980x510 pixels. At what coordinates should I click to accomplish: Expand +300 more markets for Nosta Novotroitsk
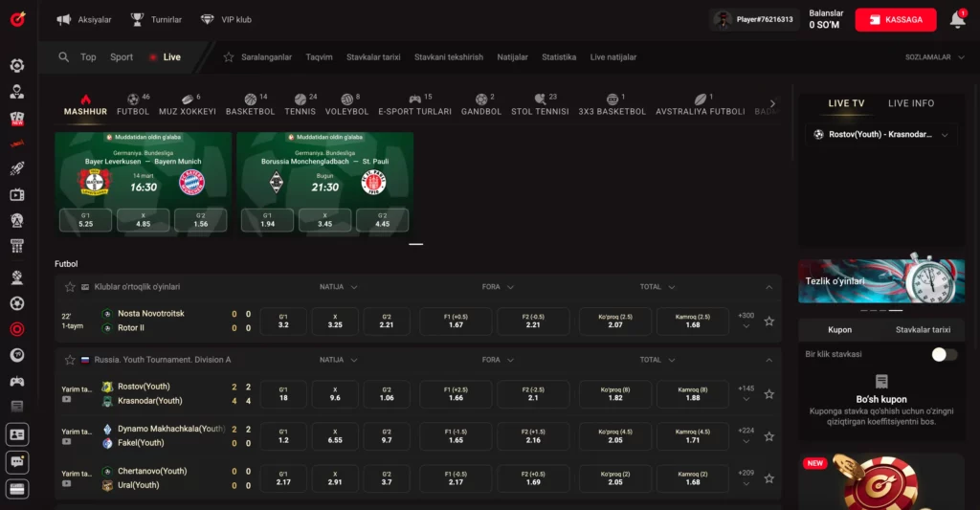tap(746, 320)
